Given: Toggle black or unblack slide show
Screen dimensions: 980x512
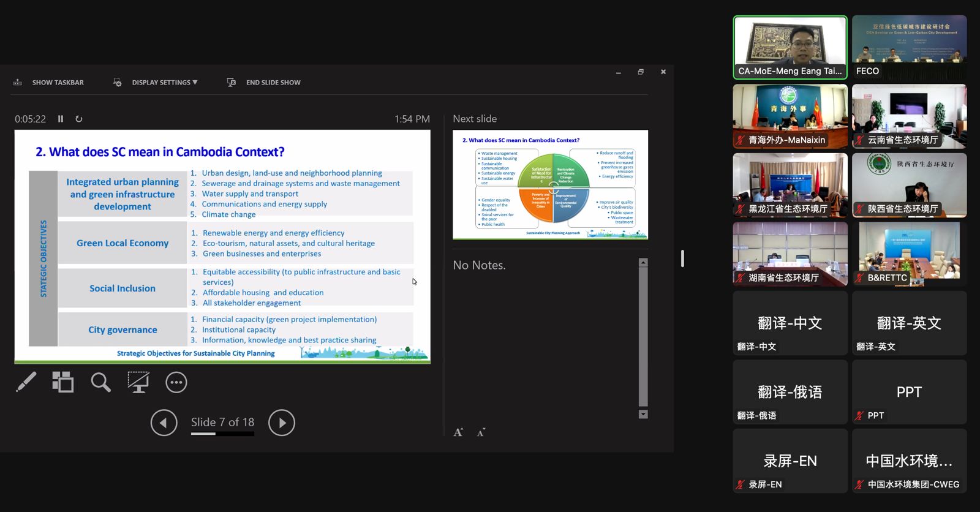Looking at the screenshot, I should 138,382.
